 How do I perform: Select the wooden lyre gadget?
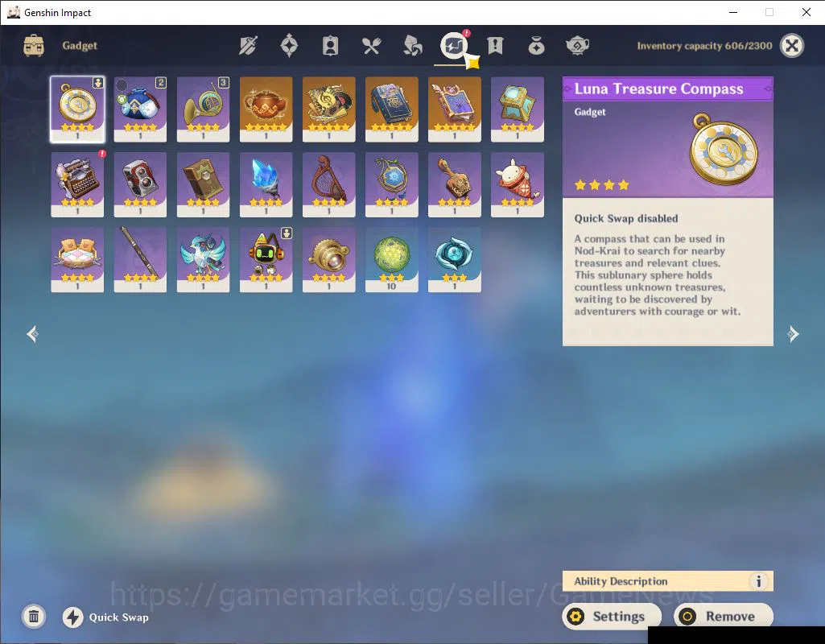(x=329, y=184)
